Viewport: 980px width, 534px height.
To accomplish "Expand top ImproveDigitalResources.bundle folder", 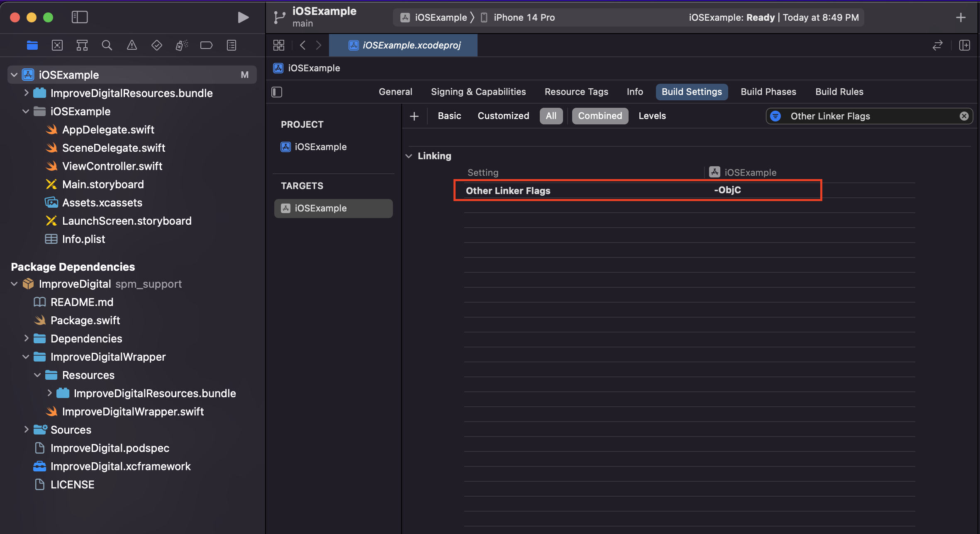I will (x=26, y=93).
